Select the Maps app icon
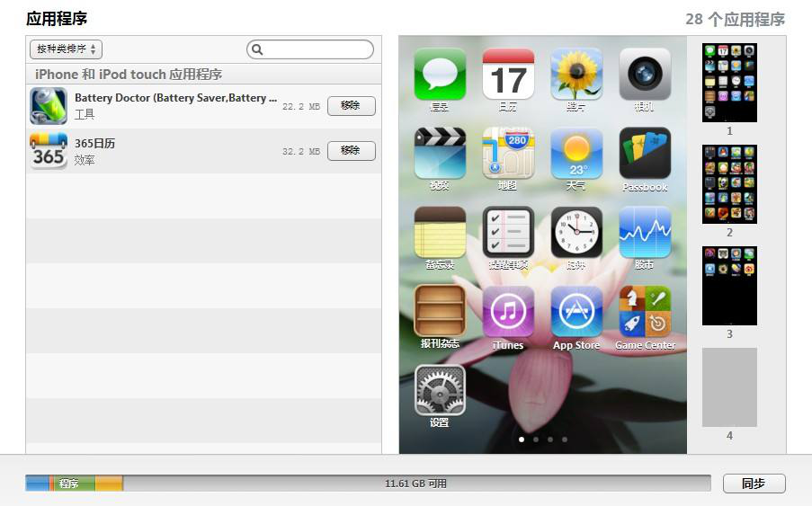 tap(508, 153)
